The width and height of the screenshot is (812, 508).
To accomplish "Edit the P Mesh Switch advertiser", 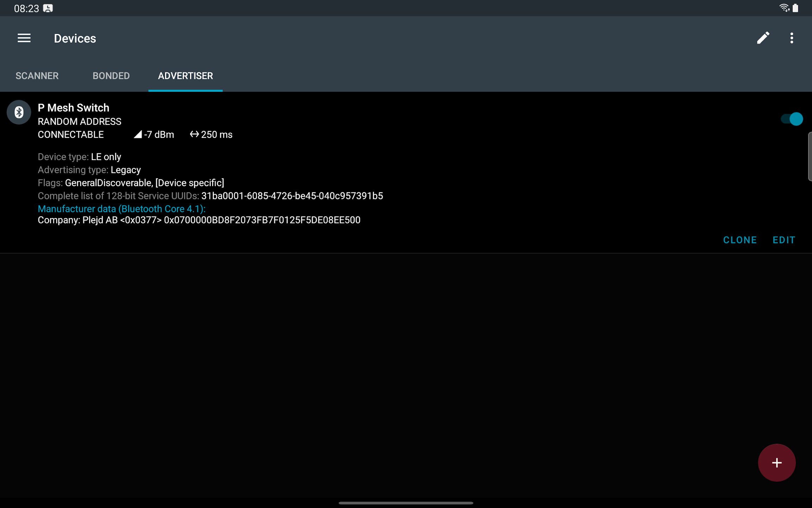I will point(784,240).
